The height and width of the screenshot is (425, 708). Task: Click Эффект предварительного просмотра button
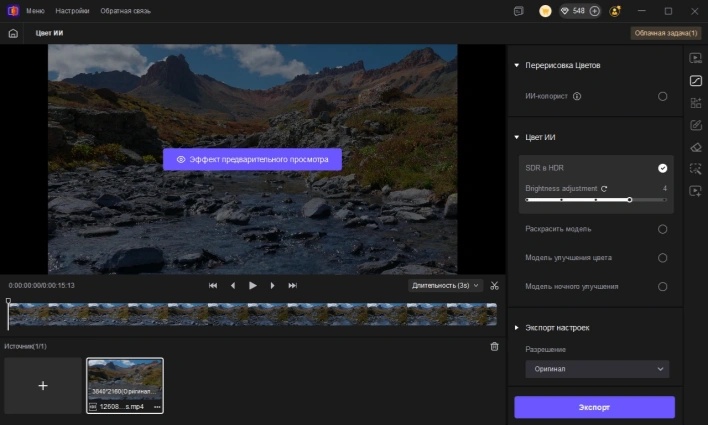(x=252, y=159)
